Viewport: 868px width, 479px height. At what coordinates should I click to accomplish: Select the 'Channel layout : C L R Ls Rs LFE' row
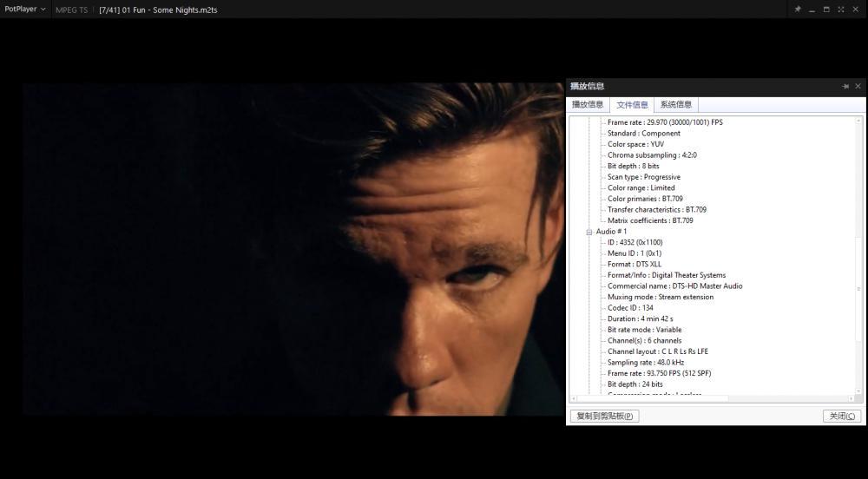click(x=658, y=351)
